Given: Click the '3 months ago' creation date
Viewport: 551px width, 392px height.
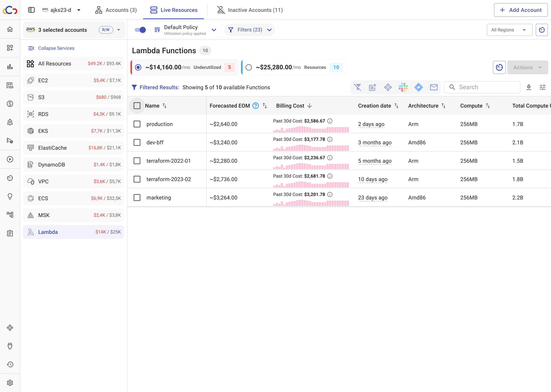Looking at the screenshot, I should point(375,142).
